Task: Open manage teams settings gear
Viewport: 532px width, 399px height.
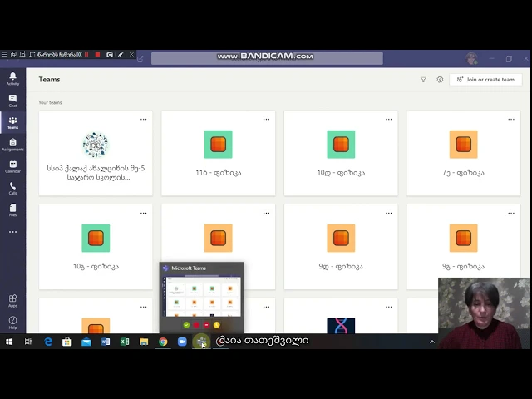Action: pos(440,80)
